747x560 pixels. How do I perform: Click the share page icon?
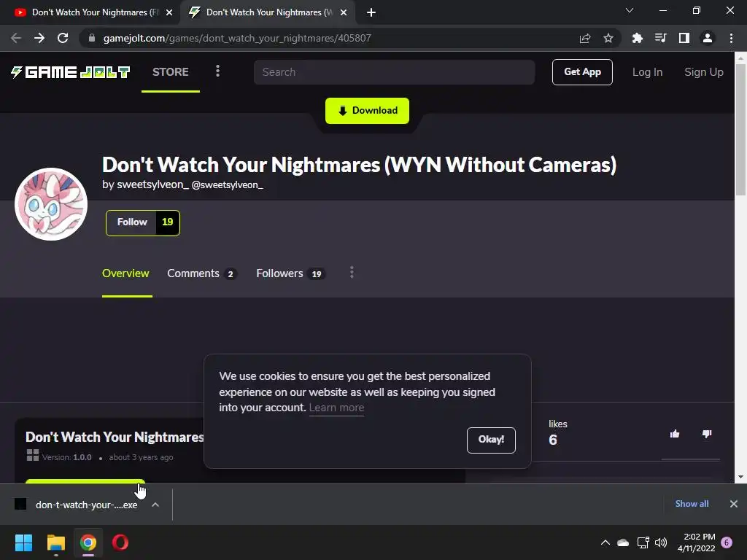click(585, 38)
